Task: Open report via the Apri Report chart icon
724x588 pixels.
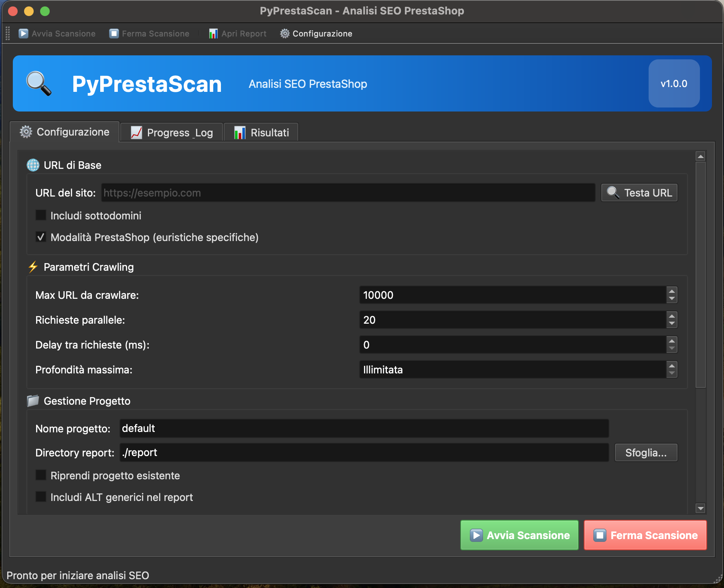Action: click(212, 33)
